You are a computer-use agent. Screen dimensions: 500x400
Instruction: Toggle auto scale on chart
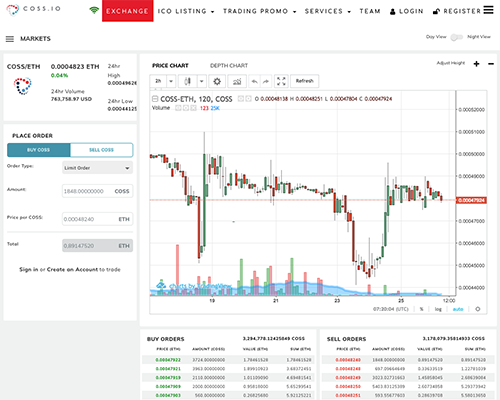point(458,309)
